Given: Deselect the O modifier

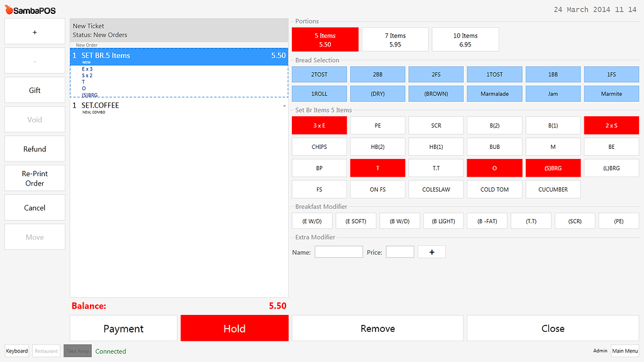Looking at the screenshot, I should [x=494, y=168].
